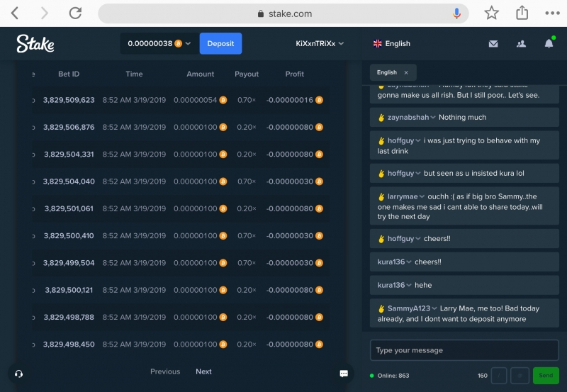The width and height of the screenshot is (567, 392).
Task: Open the messages envelope icon
Action: click(493, 44)
